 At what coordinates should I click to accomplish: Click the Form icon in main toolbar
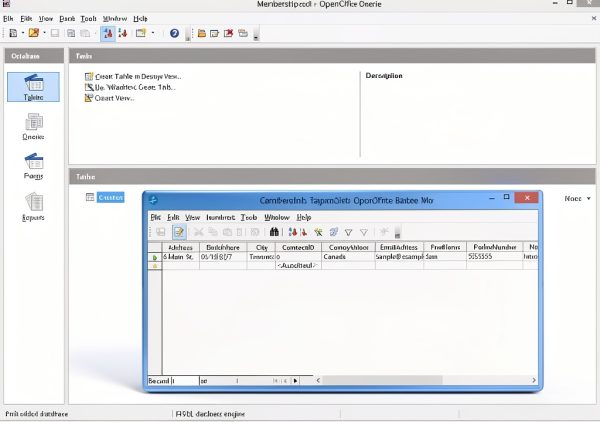(141, 33)
